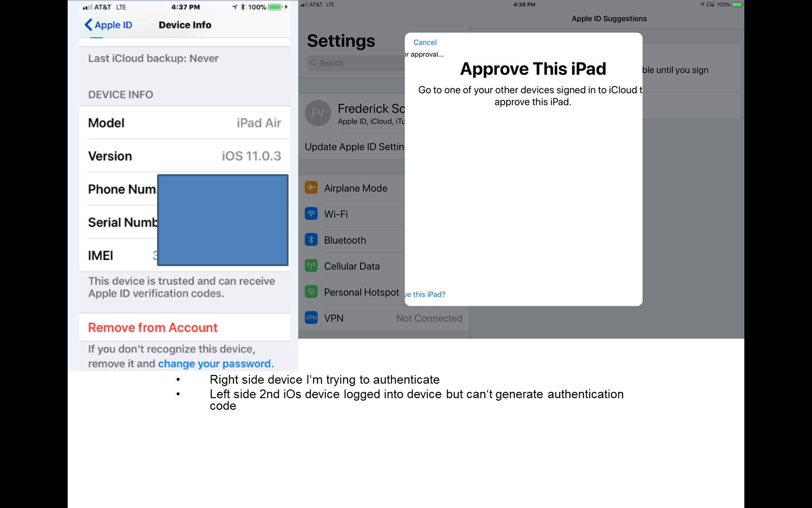Tap the 'Approve This iPad' heading

tap(533, 69)
